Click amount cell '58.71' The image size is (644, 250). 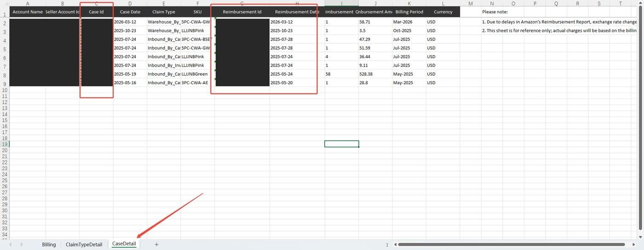pyautogui.click(x=375, y=22)
